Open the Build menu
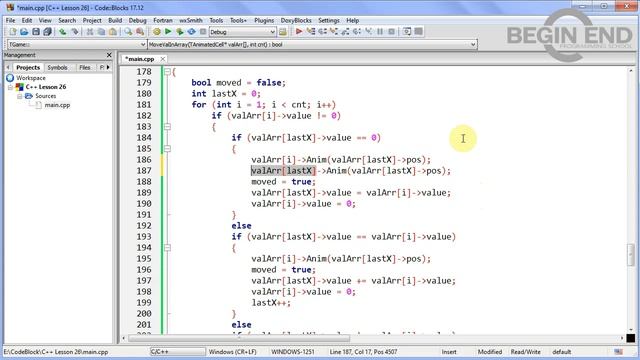The image size is (640, 360). [115, 20]
